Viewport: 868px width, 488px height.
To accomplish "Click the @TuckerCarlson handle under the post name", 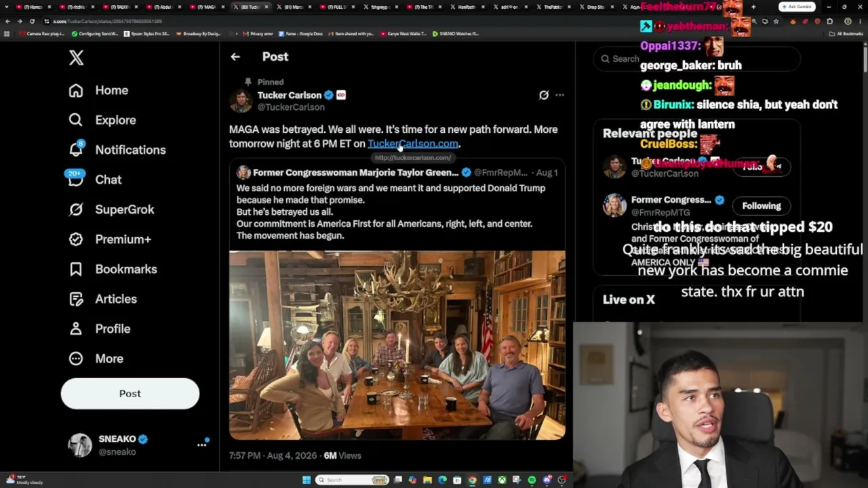I will 291,107.
